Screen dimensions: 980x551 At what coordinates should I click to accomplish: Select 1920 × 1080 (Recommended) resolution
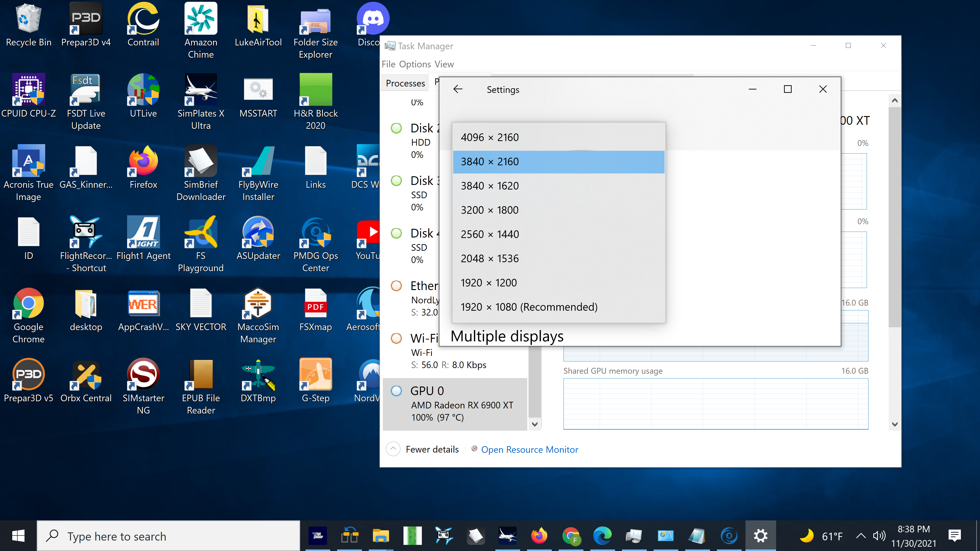tap(558, 307)
